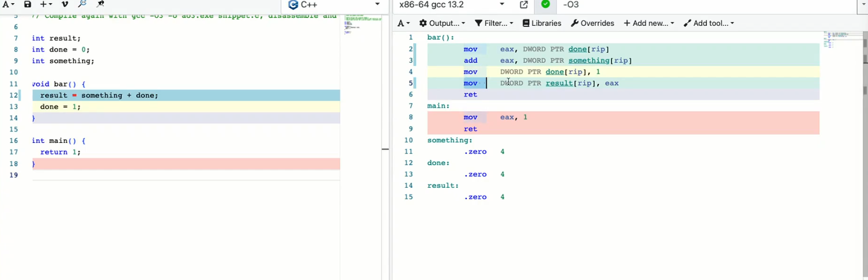Open compiler in popout window icon
This screenshot has width=868, height=280.
click(524, 5)
